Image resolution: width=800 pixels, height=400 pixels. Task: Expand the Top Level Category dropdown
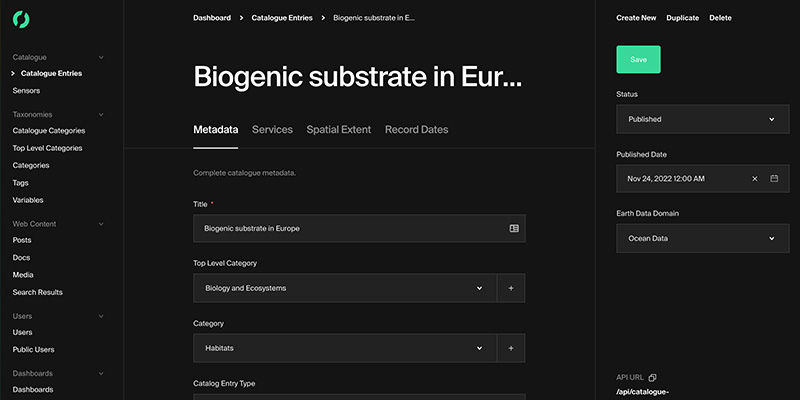pos(345,288)
